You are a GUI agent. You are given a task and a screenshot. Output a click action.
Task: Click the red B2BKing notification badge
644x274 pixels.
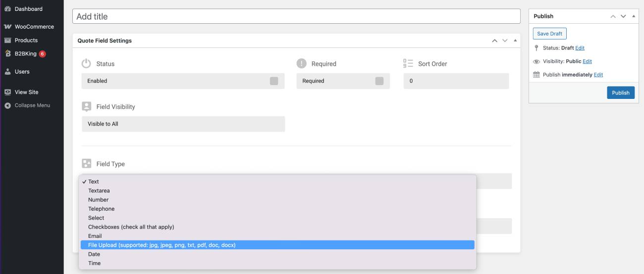(42, 54)
